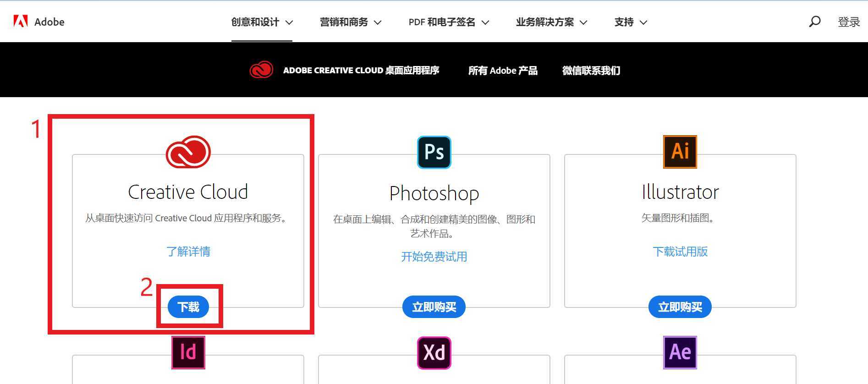This screenshot has width=868, height=384.
Task: Expand the 支持 menu
Action: (x=631, y=22)
